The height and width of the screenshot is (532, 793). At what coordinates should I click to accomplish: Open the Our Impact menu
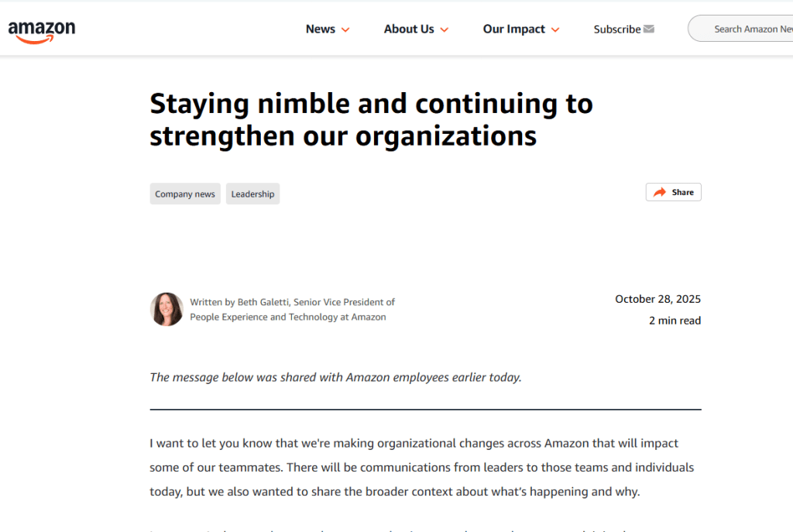pyautogui.click(x=514, y=29)
